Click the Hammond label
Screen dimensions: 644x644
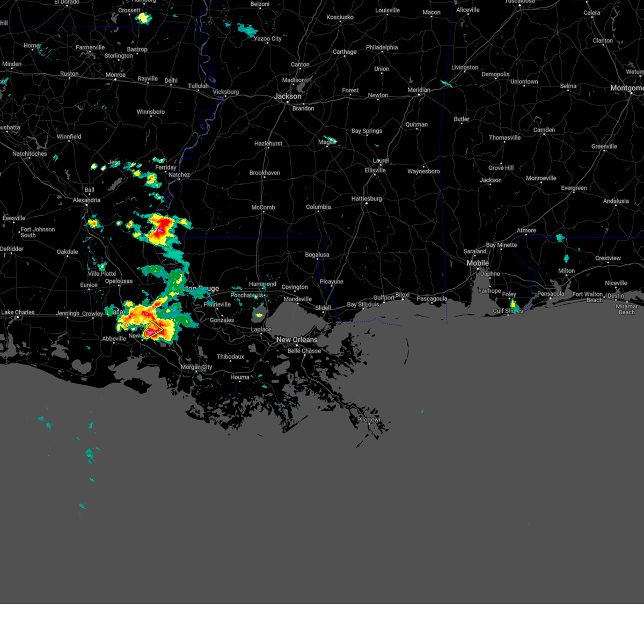[262, 284]
